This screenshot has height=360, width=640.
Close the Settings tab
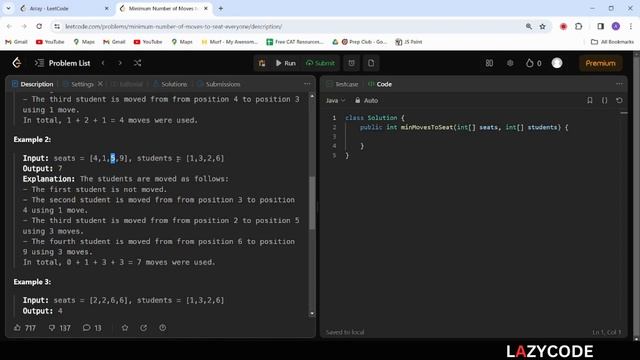(x=100, y=84)
